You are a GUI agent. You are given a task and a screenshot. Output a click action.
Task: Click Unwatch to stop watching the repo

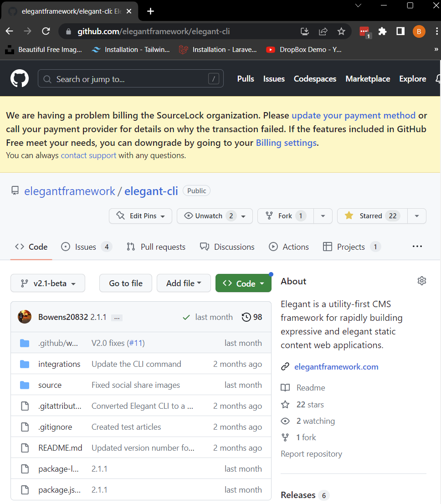point(209,216)
